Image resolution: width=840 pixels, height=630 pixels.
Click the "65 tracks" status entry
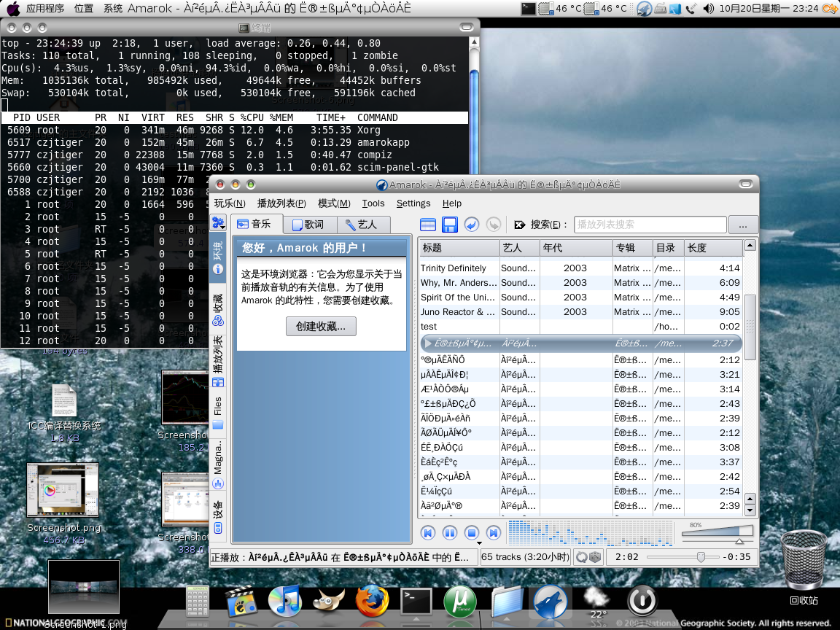coord(526,557)
